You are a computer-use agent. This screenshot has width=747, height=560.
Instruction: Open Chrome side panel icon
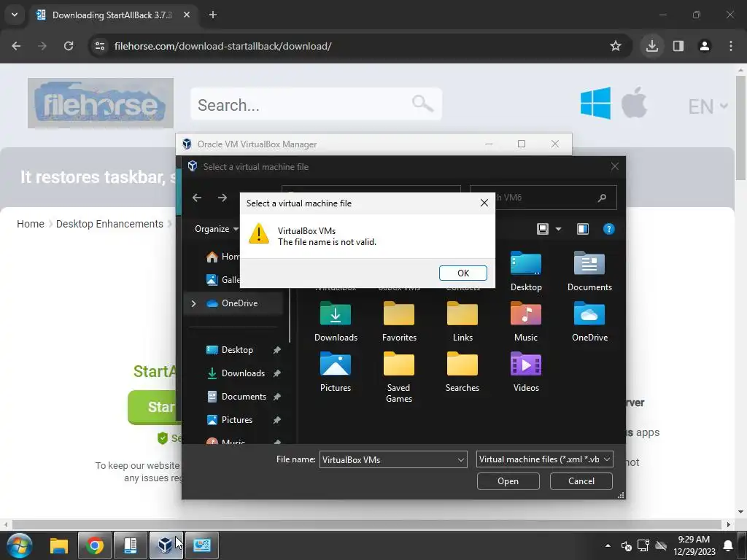point(678,46)
